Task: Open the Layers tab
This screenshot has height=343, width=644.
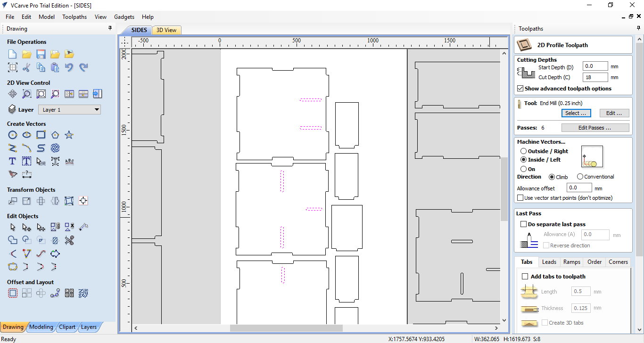Action: click(x=89, y=327)
